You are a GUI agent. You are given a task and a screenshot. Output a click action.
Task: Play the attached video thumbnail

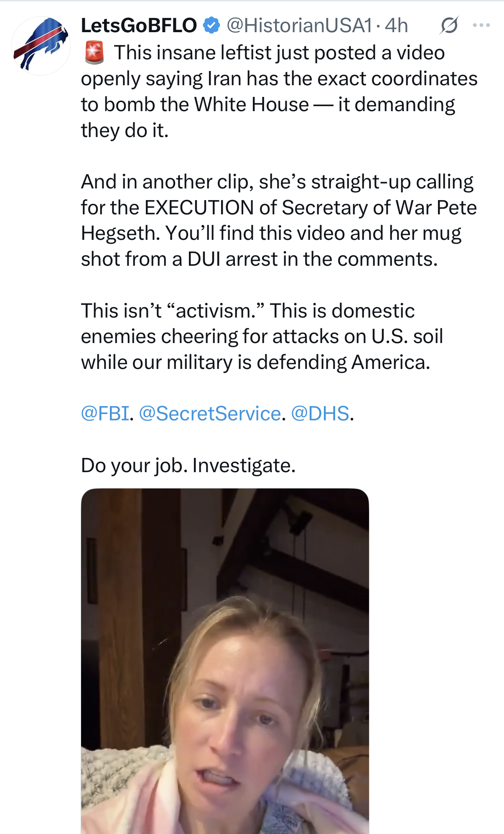point(225,660)
